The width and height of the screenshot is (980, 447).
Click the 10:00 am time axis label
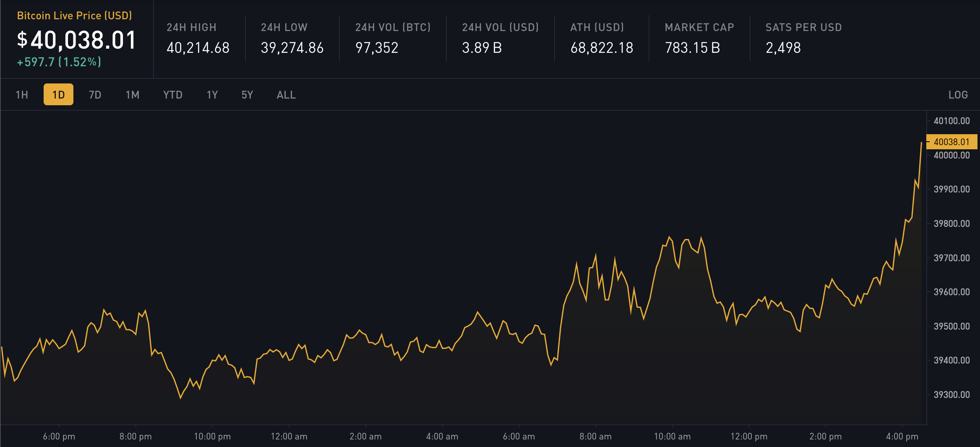tap(672, 437)
